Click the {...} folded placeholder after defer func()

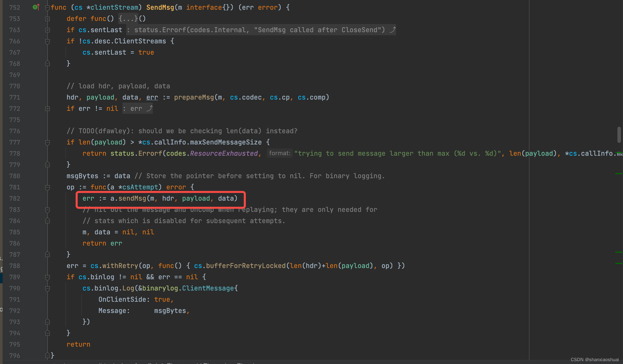point(128,19)
